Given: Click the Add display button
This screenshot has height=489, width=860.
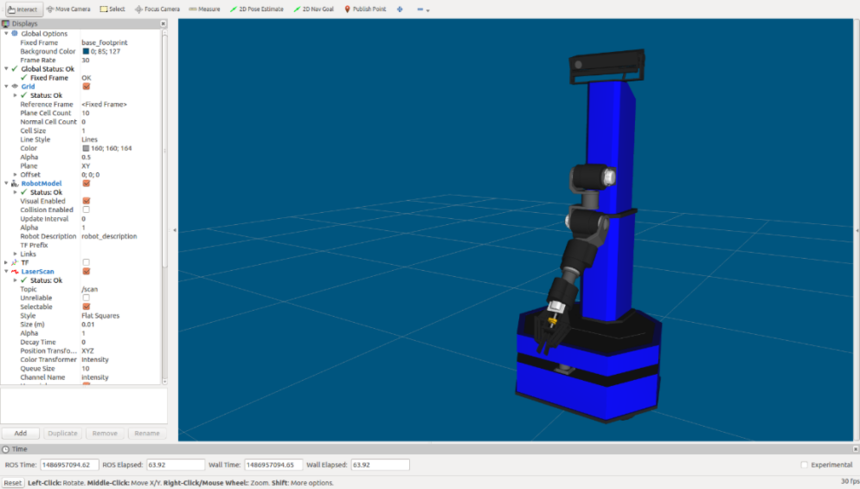Looking at the screenshot, I should click(x=20, y=433).
